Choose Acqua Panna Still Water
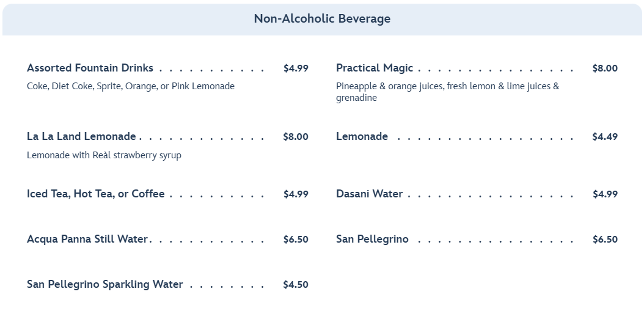644x319 pixels. coord(87,239)
